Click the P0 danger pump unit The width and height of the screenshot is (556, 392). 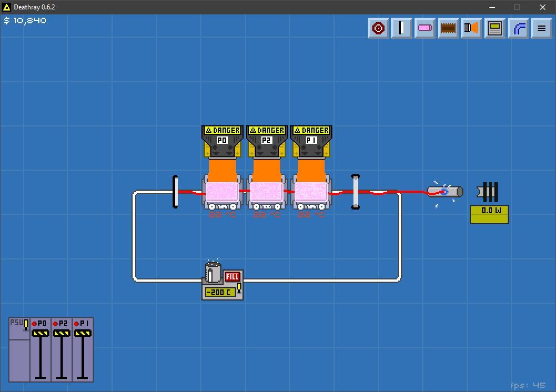(x=222, y=141)
